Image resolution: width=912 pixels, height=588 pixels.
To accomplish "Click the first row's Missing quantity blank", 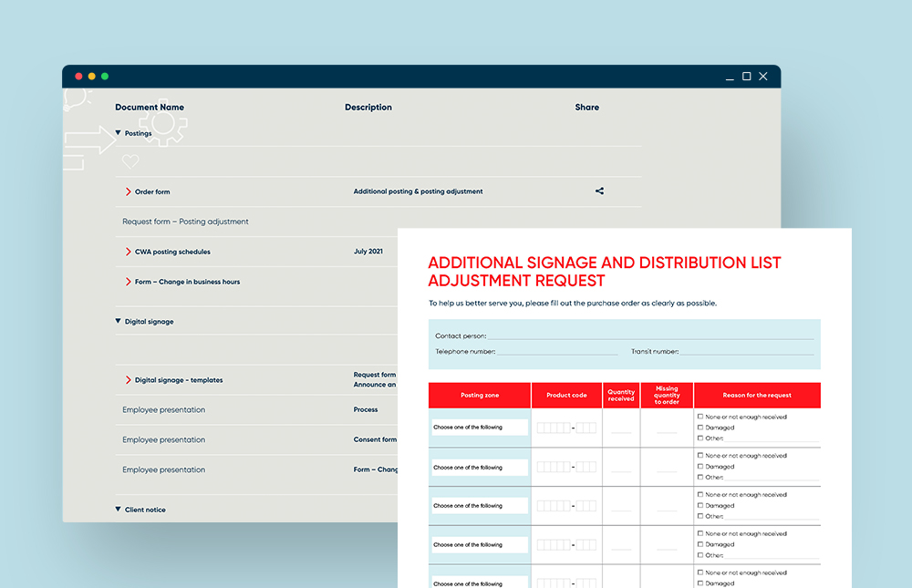I will click(x=667, y=429).
